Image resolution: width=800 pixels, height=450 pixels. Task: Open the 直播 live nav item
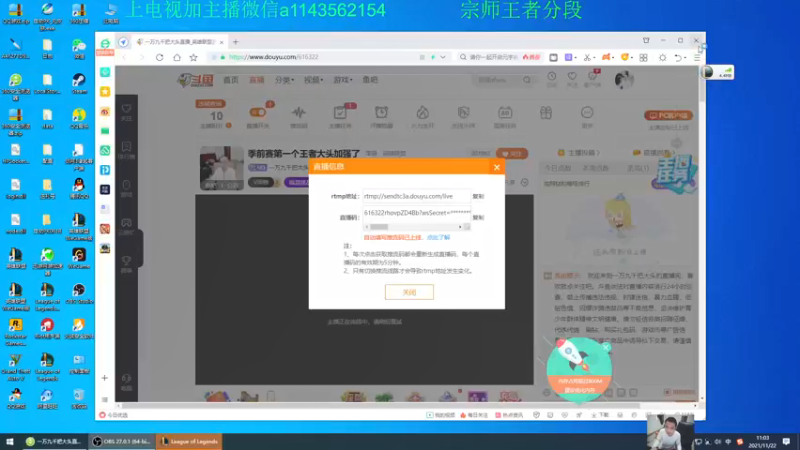[x=256, y=80]
